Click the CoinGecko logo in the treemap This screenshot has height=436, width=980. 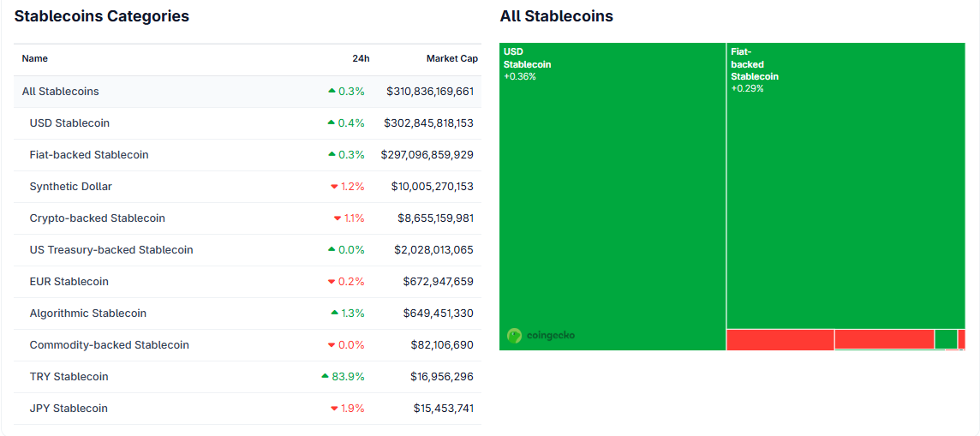[x=541, y=336]
